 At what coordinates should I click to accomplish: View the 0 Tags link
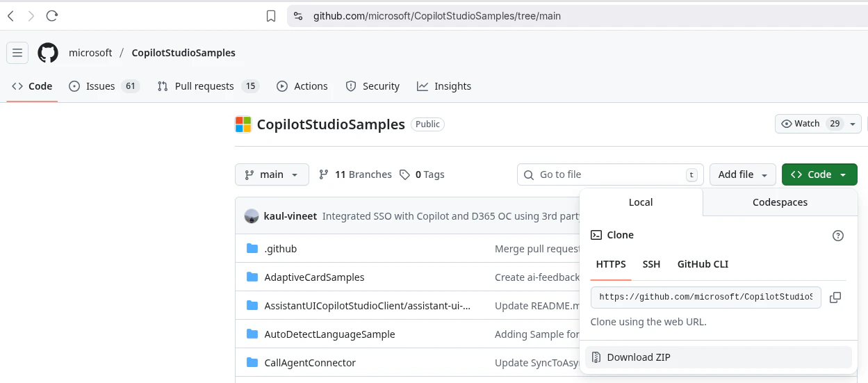[x=422, y=174]
